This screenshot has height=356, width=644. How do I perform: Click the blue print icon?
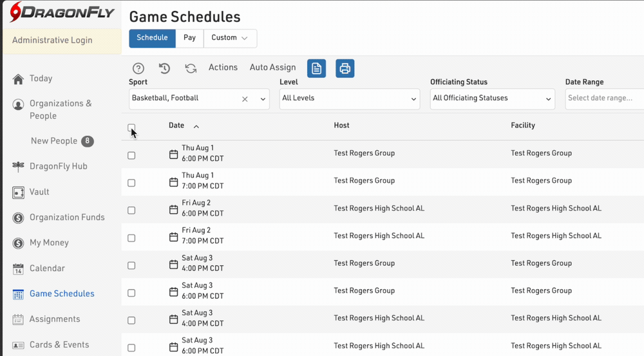tap(345, 68)
